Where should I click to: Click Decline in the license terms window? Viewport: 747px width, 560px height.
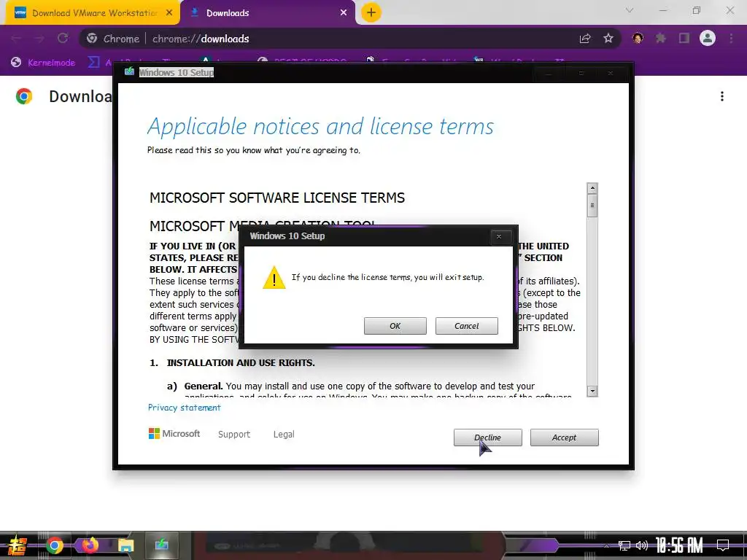click(x=487, y=437)
